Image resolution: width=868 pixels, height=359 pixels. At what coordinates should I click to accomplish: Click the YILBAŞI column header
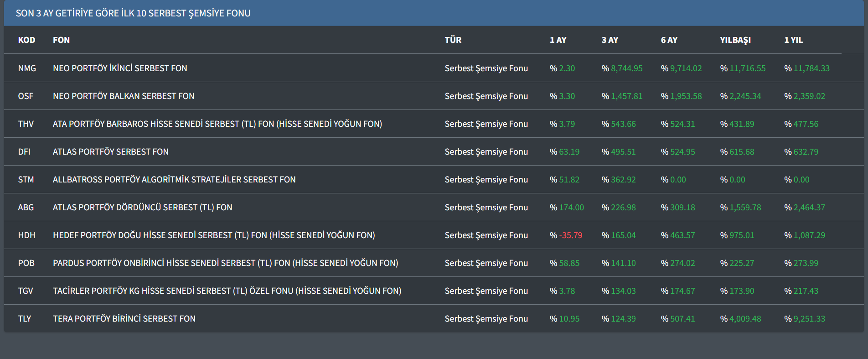pos(735,40)
